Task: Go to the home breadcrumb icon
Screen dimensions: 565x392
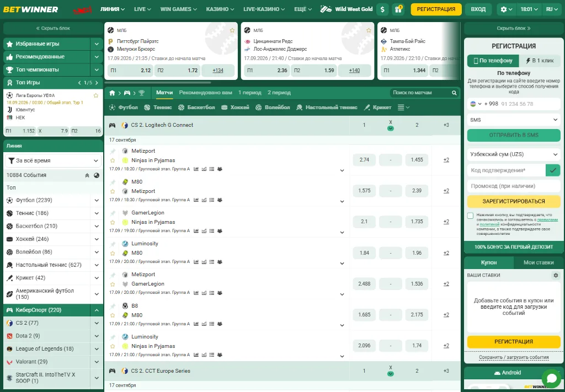Action: [112, 93]
